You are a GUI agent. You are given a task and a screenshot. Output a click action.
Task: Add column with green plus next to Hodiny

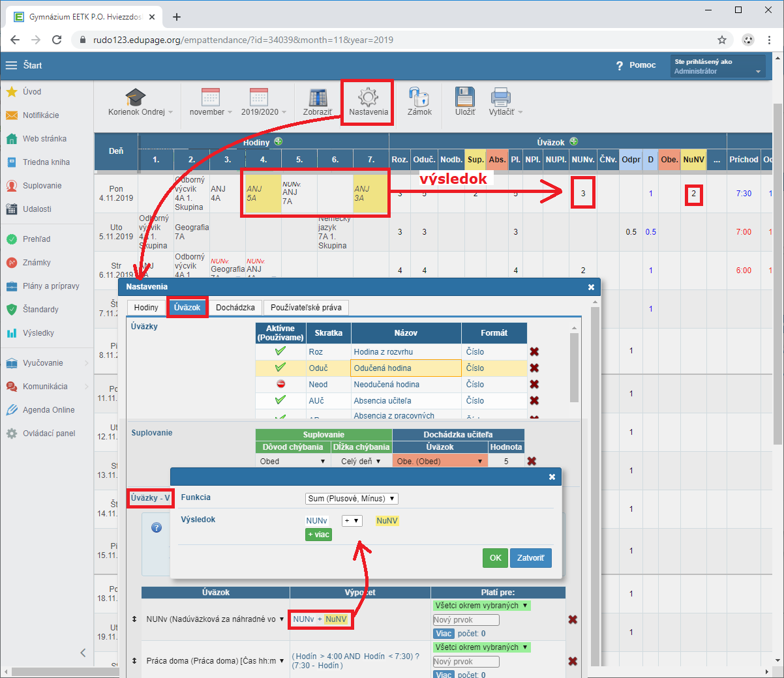[279, 141]
